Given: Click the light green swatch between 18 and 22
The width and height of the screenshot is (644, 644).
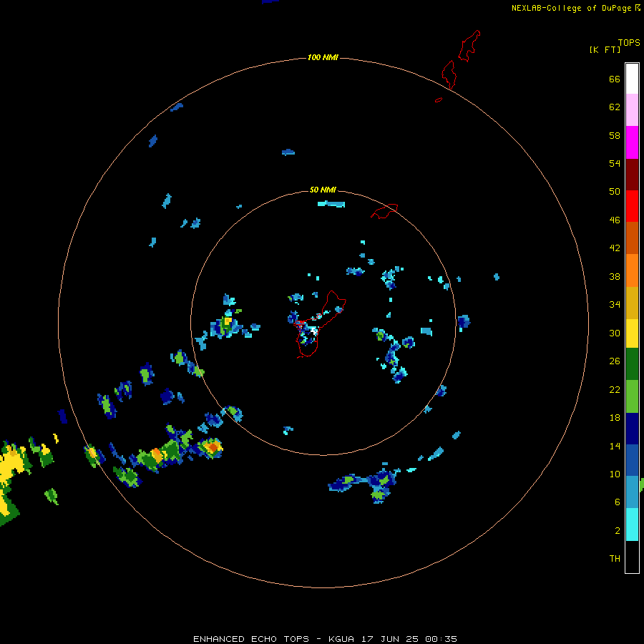Looking at the screenshot, I should 632,396.
